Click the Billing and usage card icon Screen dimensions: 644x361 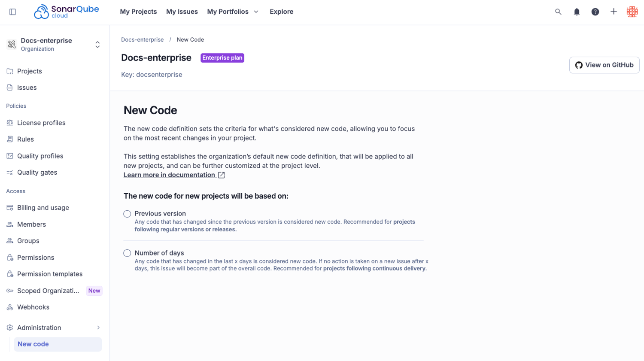click(10, 208)
